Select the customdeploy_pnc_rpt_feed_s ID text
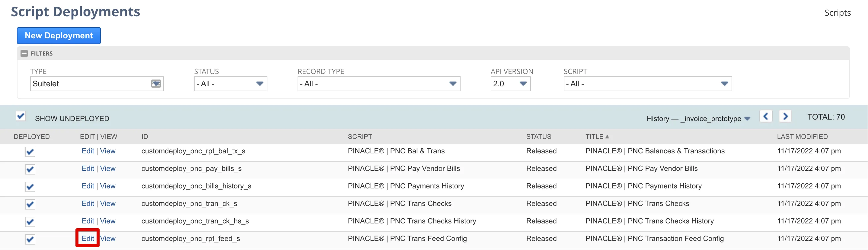This screenshot has height=250, width=868. click(191, 239)
